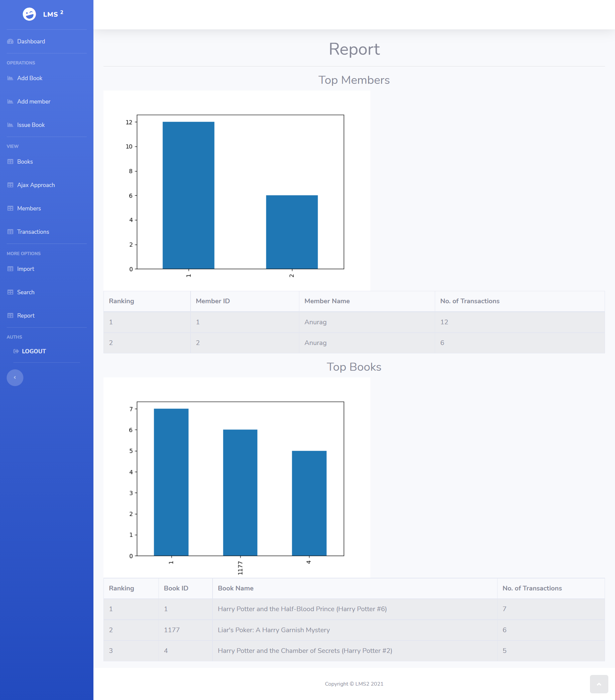The width and height of the screenshot is (615, 700).
Task: Click the Books table icon
Action: (x=10, y=162)
